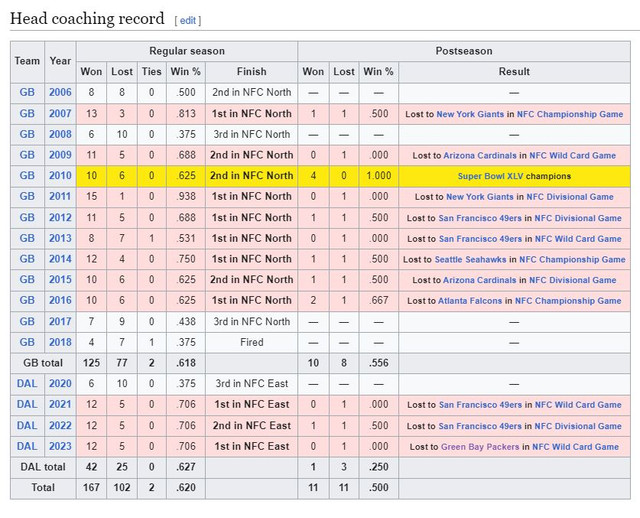Open NFC Championship Game link in 2016 row
The width and height of the screenshot is (640, 518).
(568, 301)
